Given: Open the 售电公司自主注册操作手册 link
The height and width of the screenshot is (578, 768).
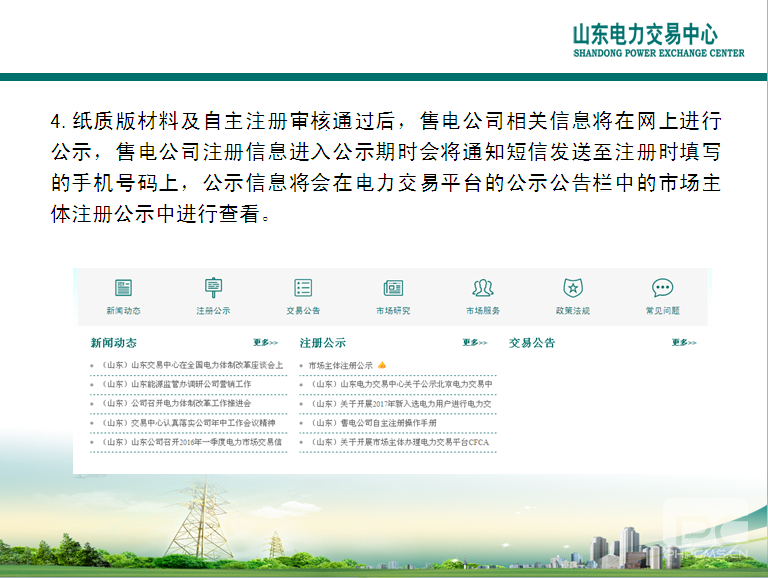Looking at the screenshot, I should coord(373,422).
